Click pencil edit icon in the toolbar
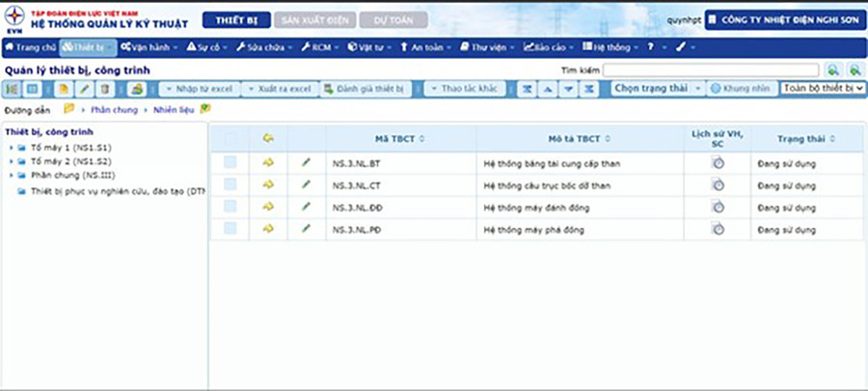 tap(85, 89)
